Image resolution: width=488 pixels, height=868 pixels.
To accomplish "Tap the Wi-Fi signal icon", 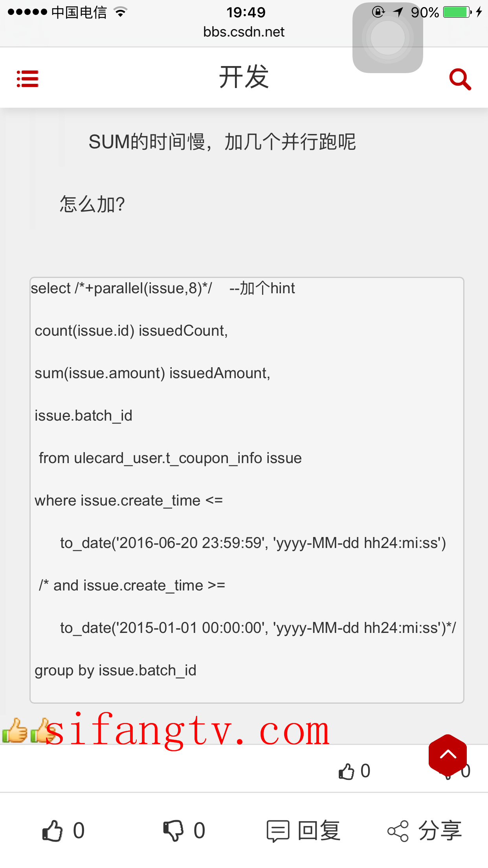I will (121, 12).
